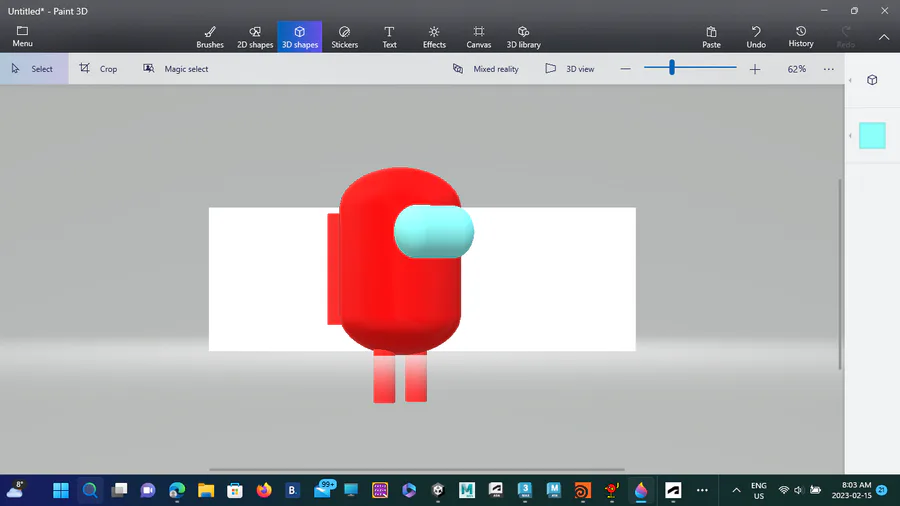Viewport: 900px width, 506px height.
Task: Click the Paint 3D taskbar icon
Action: pyautogui.click(x=641, y=491)
